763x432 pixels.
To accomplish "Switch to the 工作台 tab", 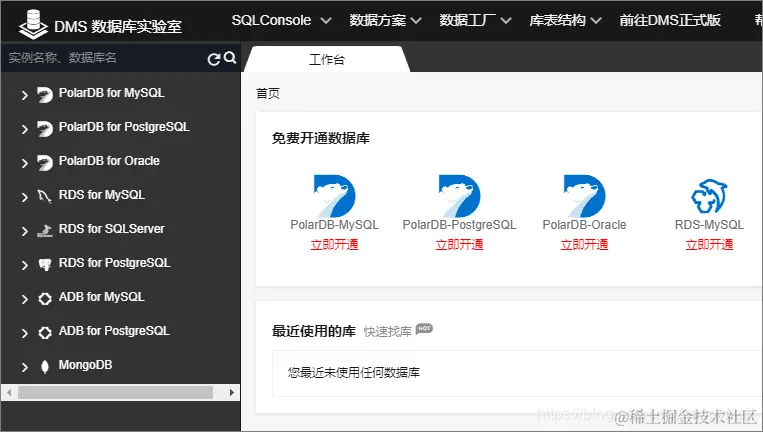I will (x=327, y=59).
